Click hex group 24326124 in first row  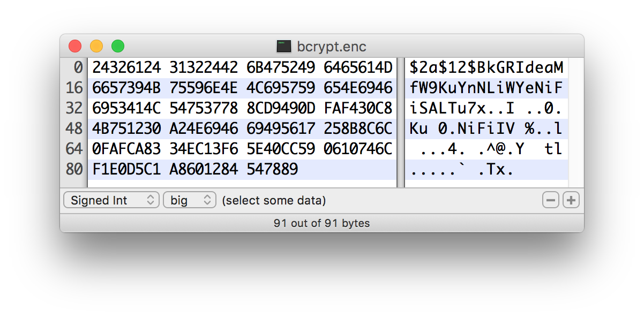(126, 68)
